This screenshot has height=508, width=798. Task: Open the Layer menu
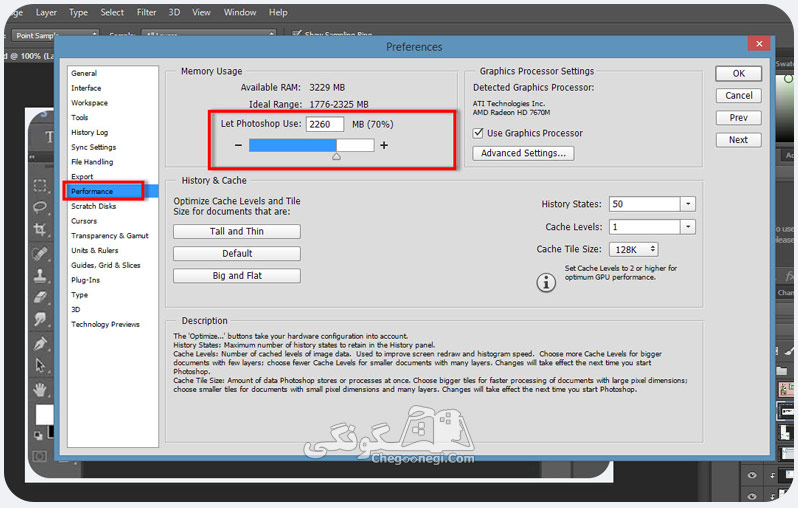click(46, 12)
